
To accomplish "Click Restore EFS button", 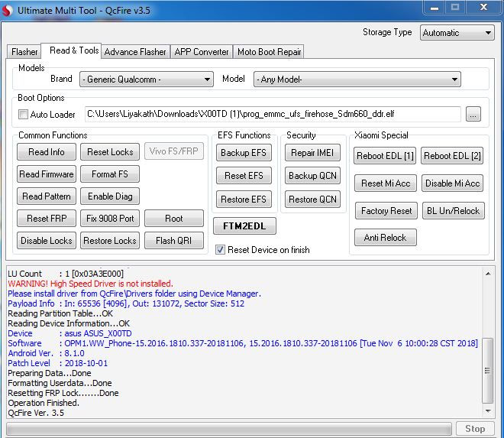I will [x=244, y=200].
